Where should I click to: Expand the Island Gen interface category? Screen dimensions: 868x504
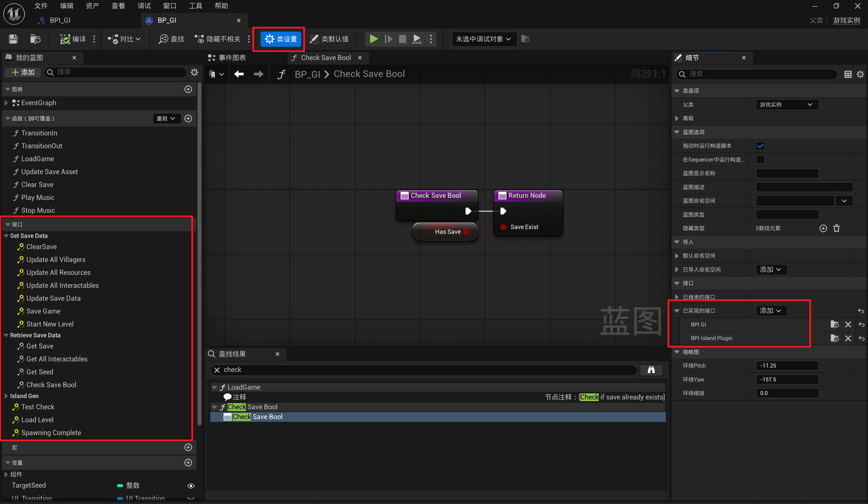[x=6, y=396]
